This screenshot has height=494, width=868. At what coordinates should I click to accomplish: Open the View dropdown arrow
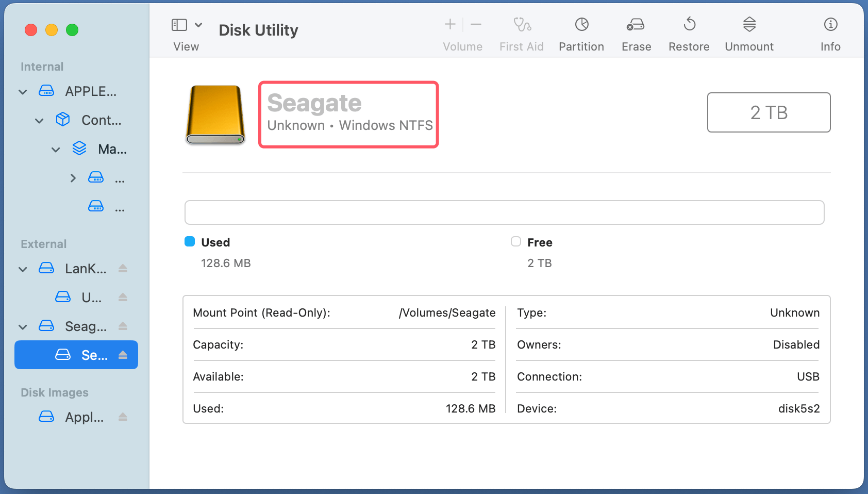click(x=199, y=24)
